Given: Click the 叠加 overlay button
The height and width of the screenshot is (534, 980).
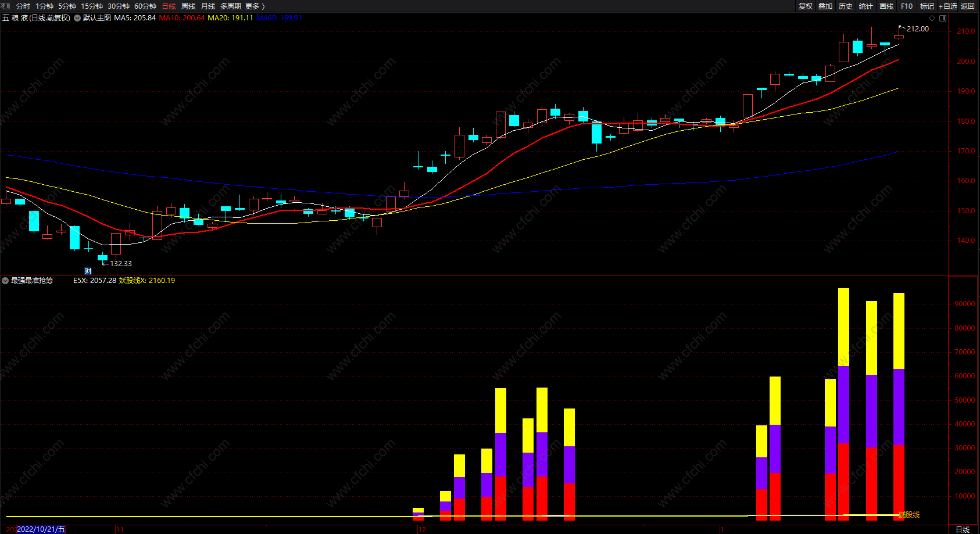Looking at the screenshot, I should (x=825, y=6).
